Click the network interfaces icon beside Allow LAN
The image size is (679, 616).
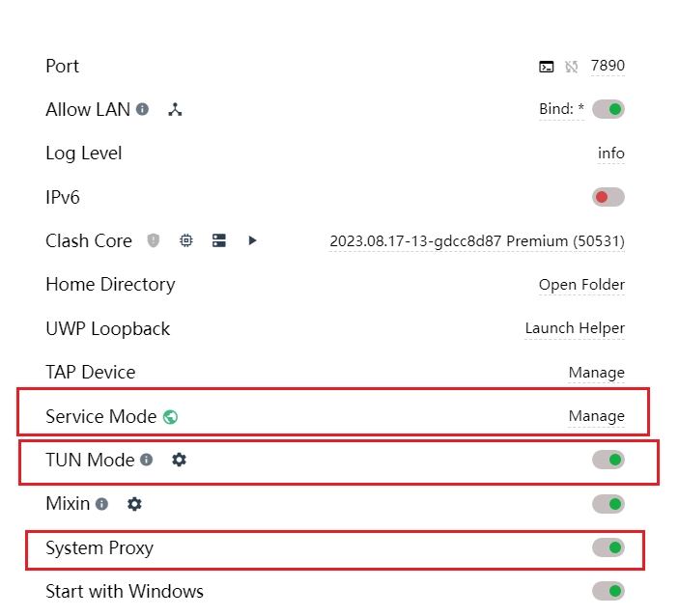click(175, 110)
